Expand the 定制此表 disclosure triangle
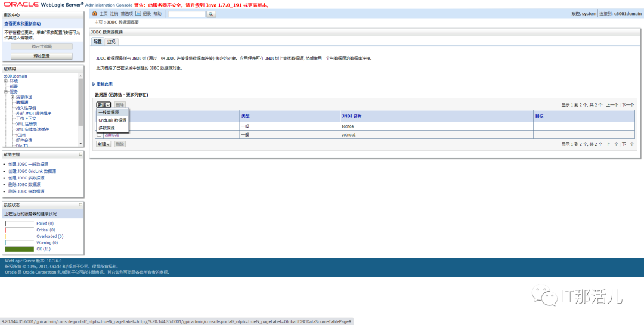 (x=94, y=84)
